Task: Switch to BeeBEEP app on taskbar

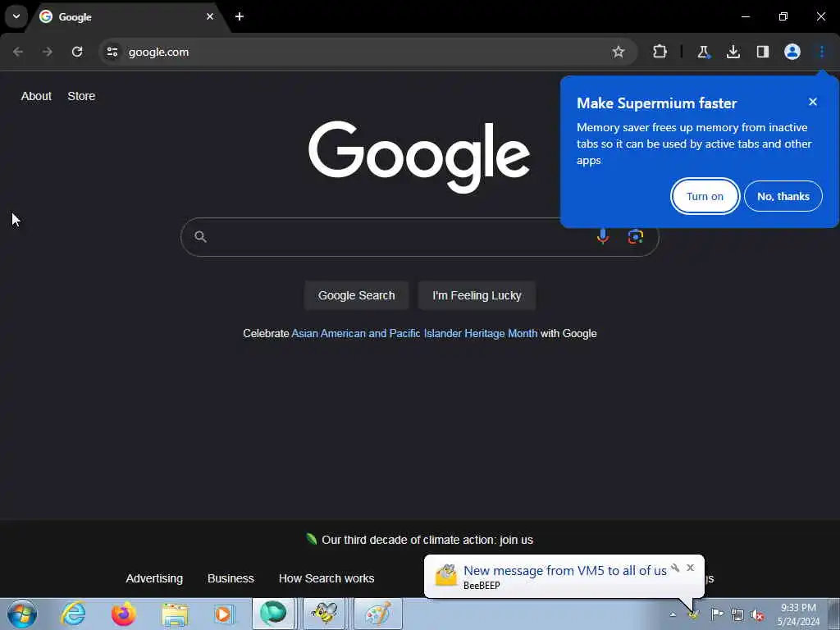Action: click(324, 614)
